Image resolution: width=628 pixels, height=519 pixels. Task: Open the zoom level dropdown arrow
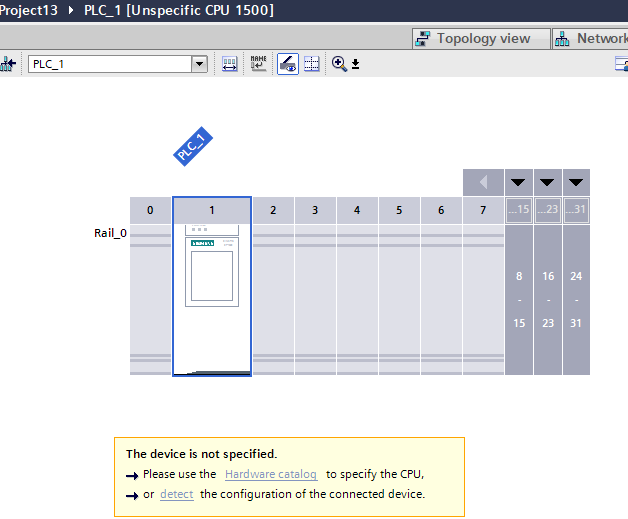(x=355, y=65)
